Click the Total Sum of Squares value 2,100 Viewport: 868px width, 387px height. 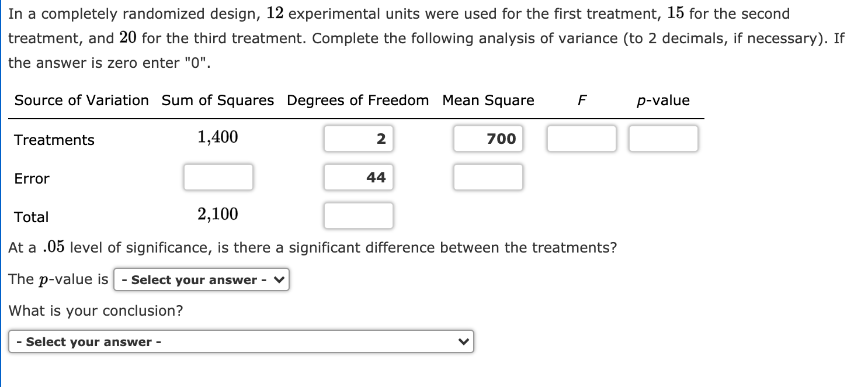pyautogui.click(x=217, y=214)
